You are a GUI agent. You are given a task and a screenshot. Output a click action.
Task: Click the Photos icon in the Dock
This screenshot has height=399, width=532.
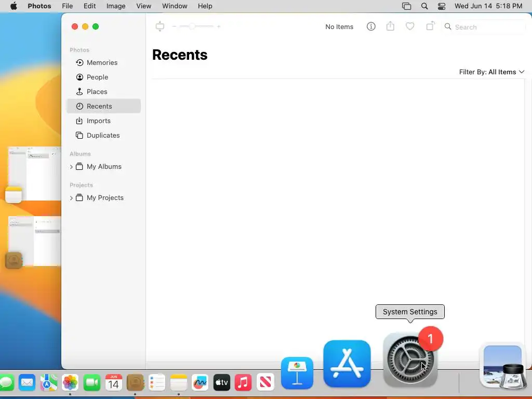70,383
